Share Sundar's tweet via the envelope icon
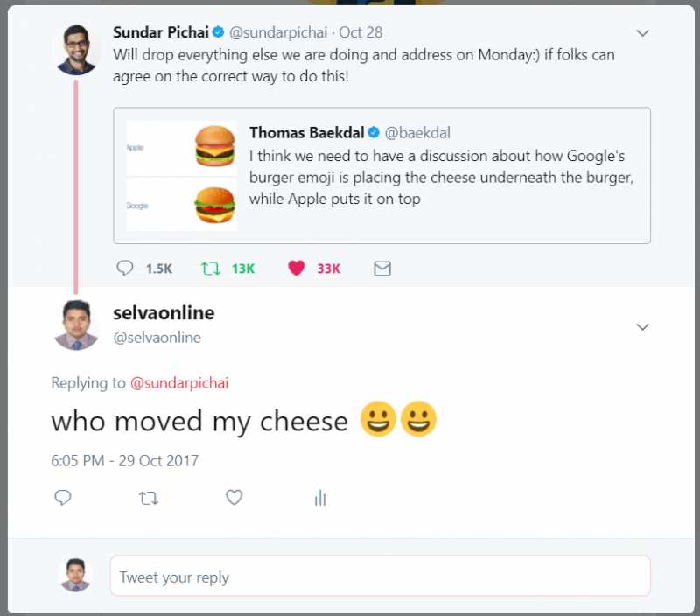The height and width of the screenshot is (616, 700). [381, 269]
